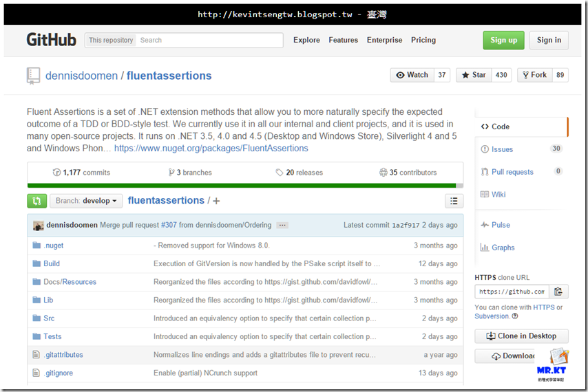The height and width of the screenshot is (392, 588).
Task: Click the HTTPS clone URL field
Action: (x=512, y=292)
